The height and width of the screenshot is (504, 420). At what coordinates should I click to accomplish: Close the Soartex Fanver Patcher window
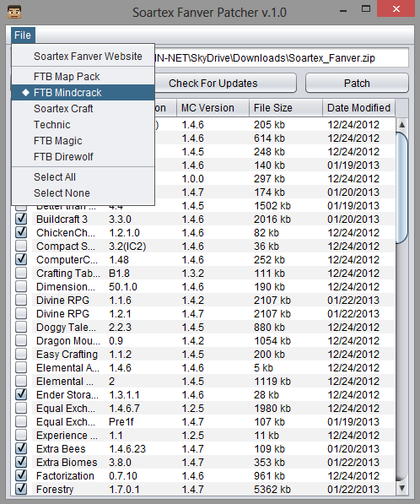396,9
